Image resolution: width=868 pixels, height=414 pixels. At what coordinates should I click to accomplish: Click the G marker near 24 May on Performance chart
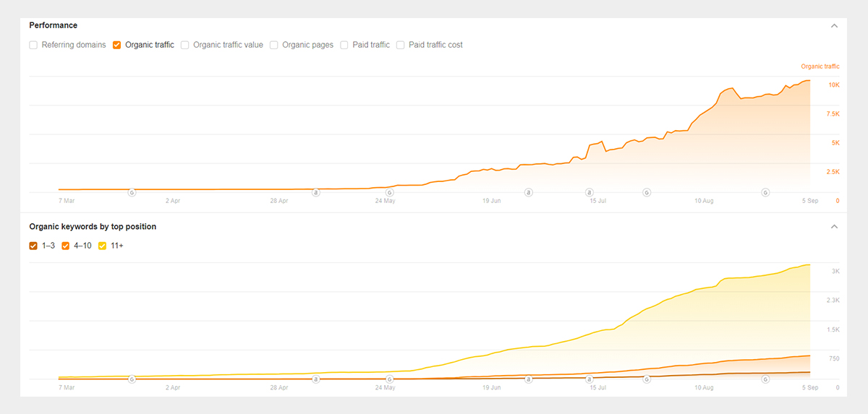click(x=390, y=192)
